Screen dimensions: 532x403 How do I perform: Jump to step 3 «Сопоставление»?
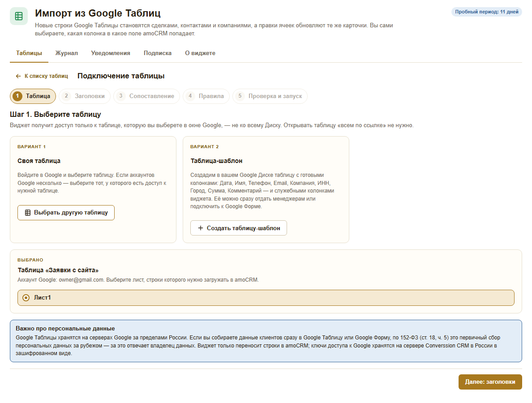coord(146,96)
